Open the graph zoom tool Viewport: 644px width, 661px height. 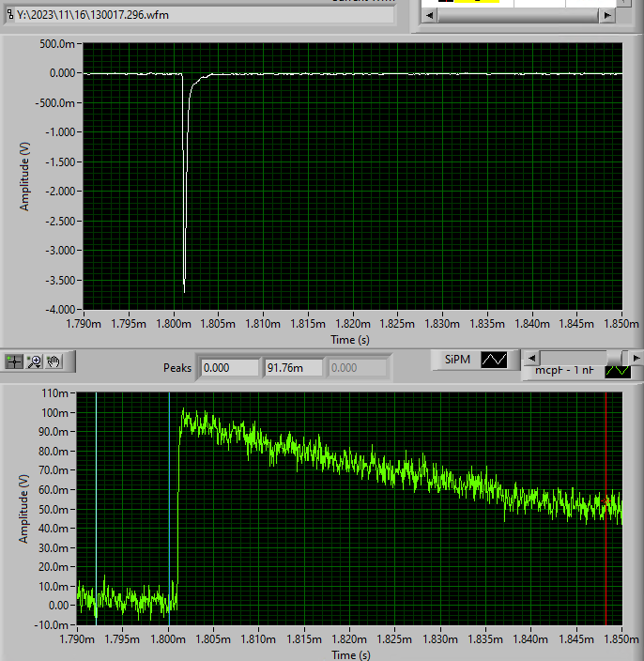34,361
